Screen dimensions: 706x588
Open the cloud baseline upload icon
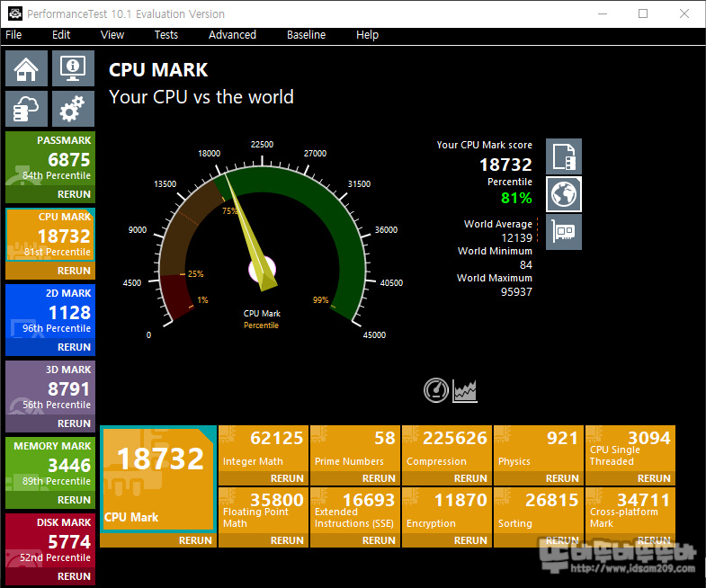coord(27,109)
